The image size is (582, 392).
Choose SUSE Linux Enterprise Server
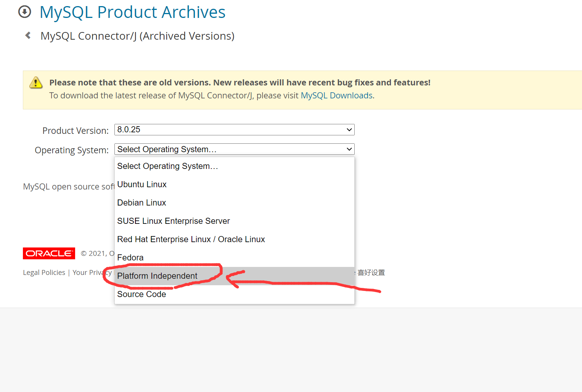coord(174,221)
